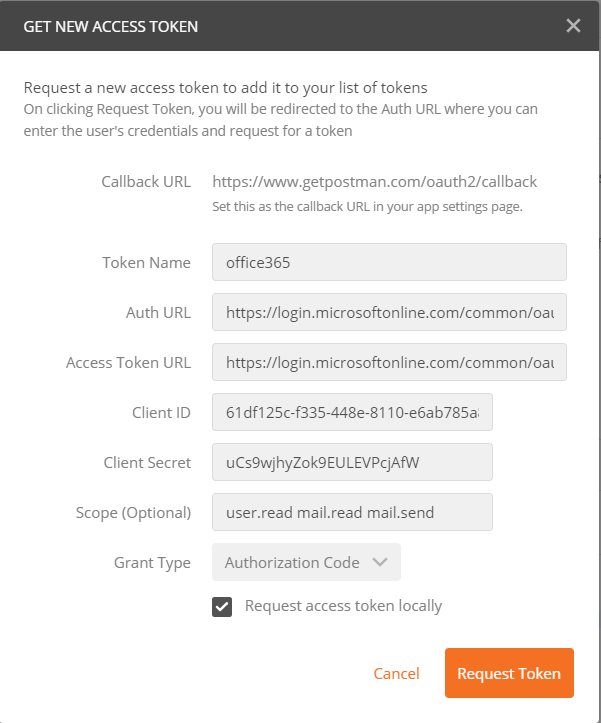Click the Auth URL label text
This screenshot has width=601, height=723.
point(158,313)
